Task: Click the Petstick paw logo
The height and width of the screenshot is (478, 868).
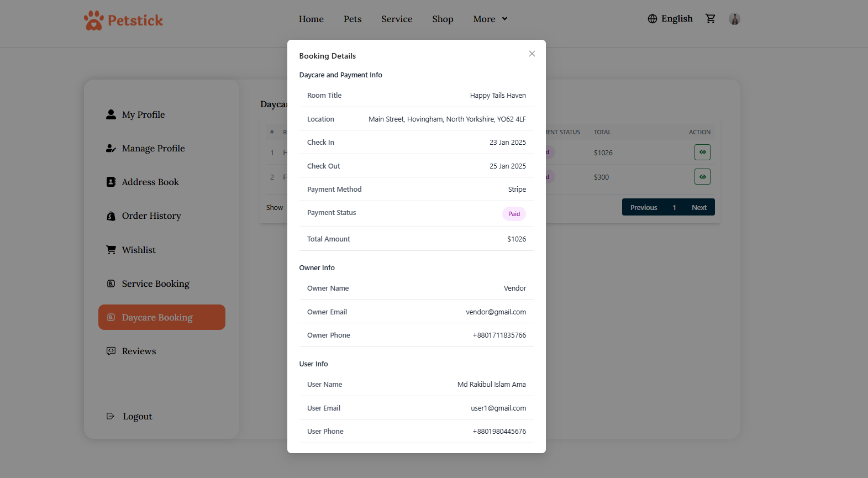Action: pyautogui.click(x=94, y=20)
